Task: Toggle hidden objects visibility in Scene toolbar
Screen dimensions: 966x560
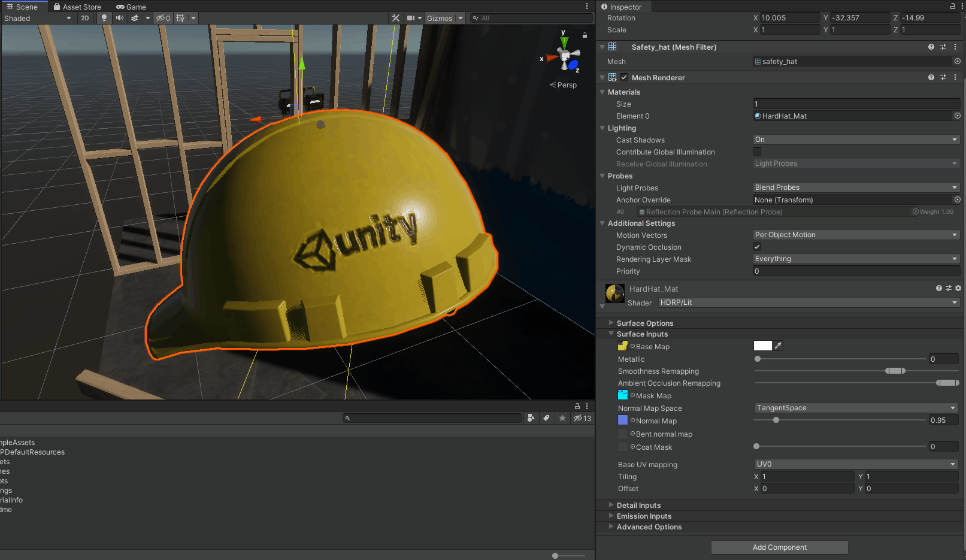Action: [163, 18]
